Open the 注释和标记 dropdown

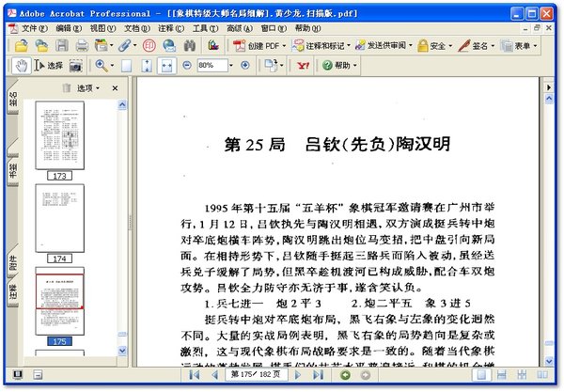(321, 46)
